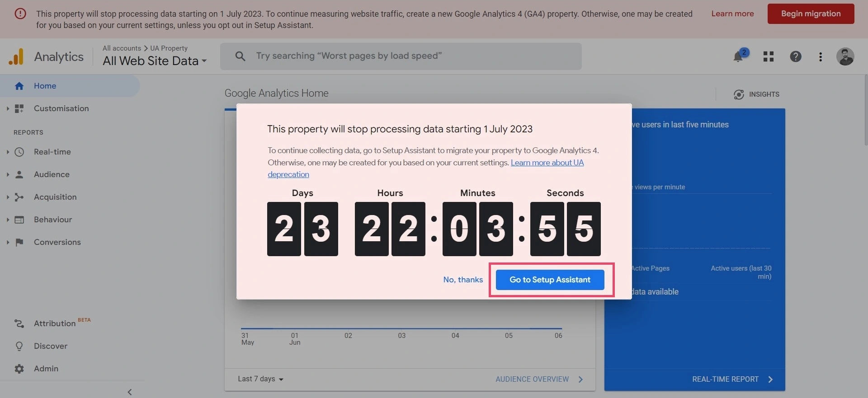Click the search magnifier icon
The width and height of the screenshot is (868, 398).
point(241,56)
